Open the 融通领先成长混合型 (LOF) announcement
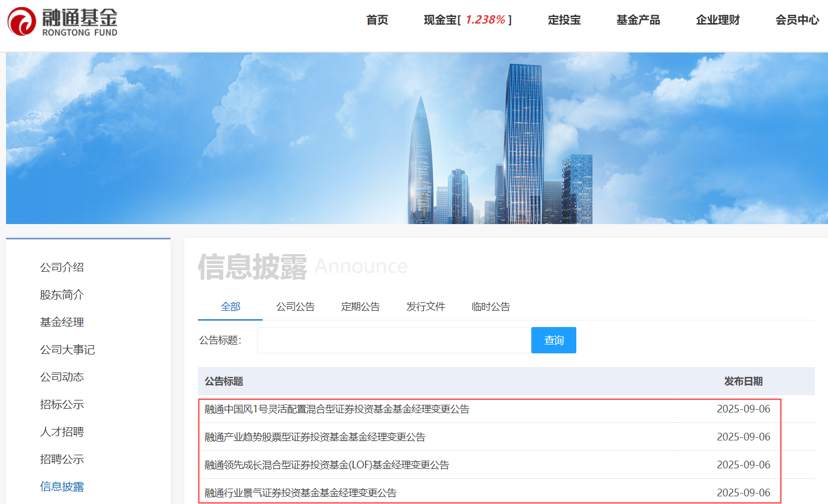 pos(327,465)
